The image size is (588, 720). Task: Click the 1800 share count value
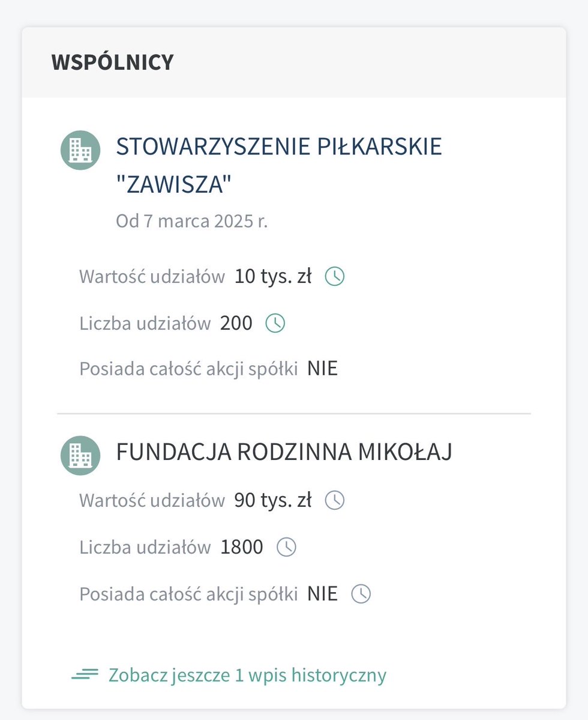click(x=242, y=547)
